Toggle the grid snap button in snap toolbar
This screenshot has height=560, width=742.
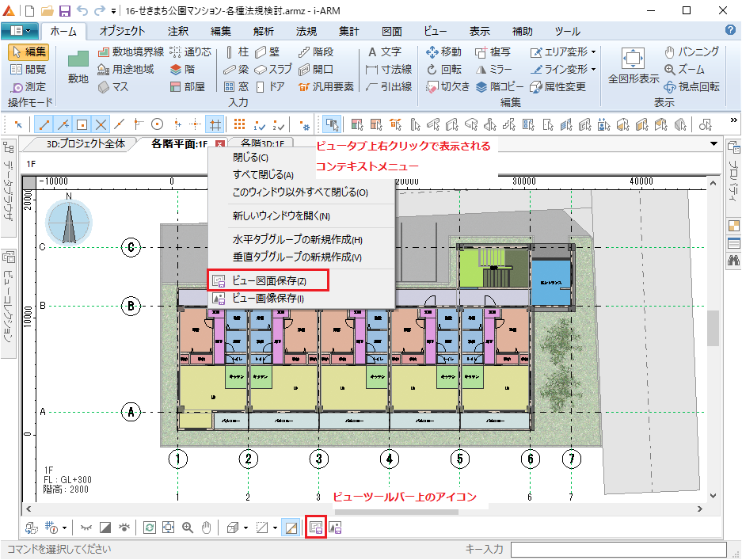click(x=214, y=124)
